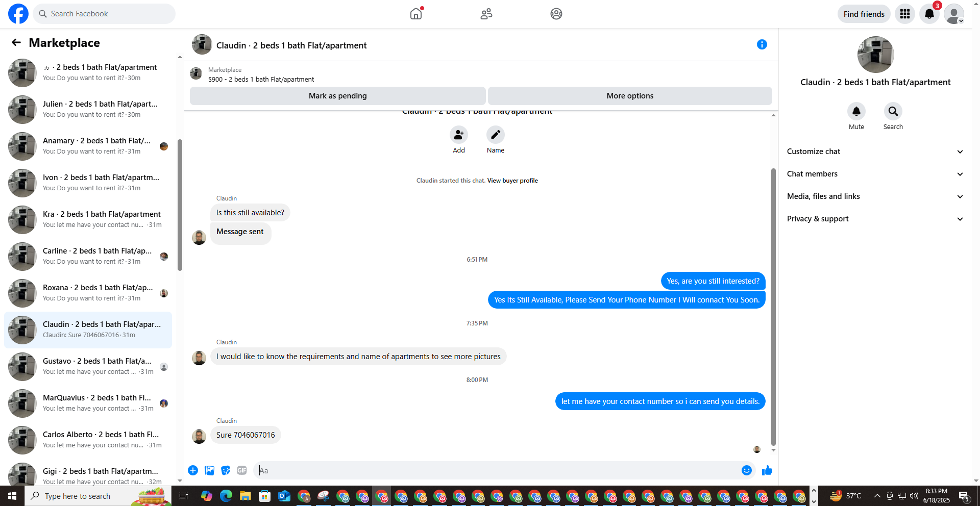
Task: Open the account profile avatar menu
Action: tap(954, 14)
